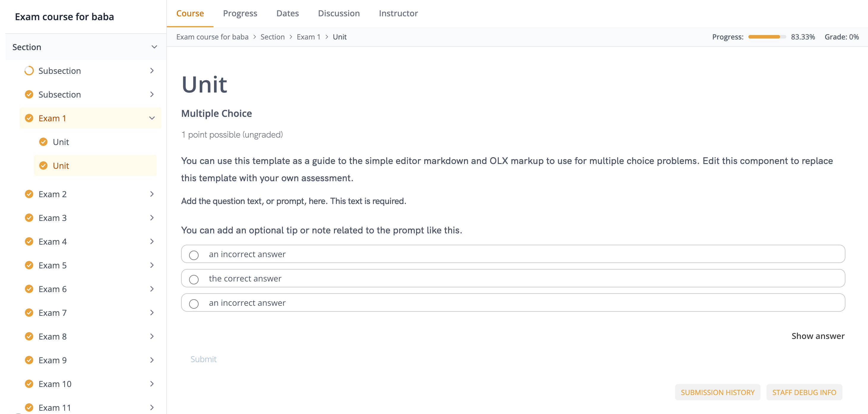Expand the first Subsection chevron
This screenshot has width=868, height=414.
click(152, 71)
